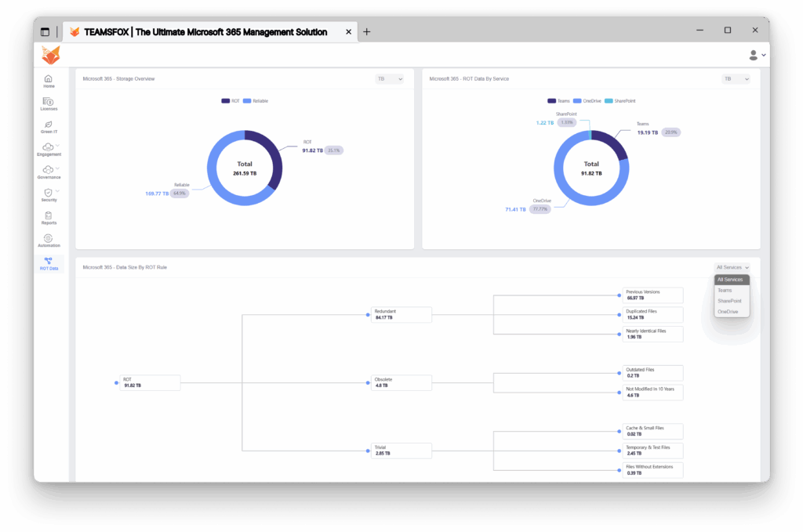Open a new browser tab
The width and height of the screenshot is (803, 532).
(x=367, y=31)
